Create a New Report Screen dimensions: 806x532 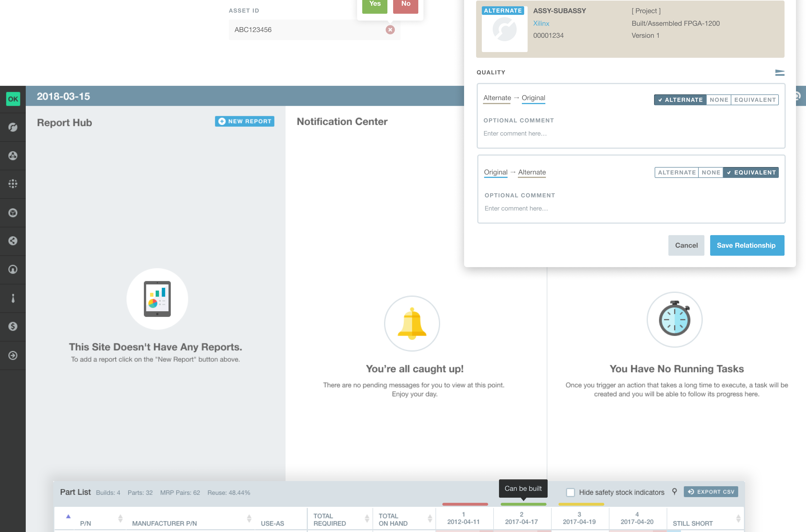(244, 122)
